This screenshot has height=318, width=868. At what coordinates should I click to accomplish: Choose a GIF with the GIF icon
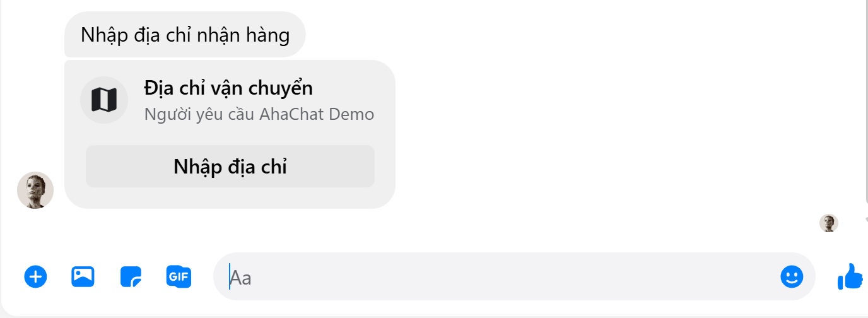coord(179,276)
